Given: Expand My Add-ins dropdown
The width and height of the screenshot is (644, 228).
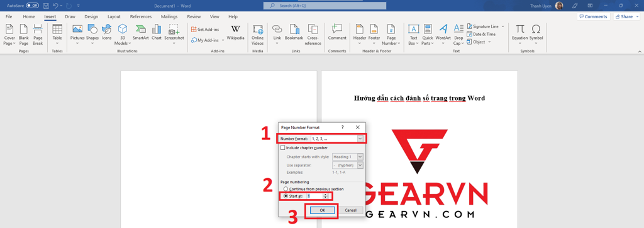Looking at the screenshot, I should pyautogui.click(x=223, y=40).
